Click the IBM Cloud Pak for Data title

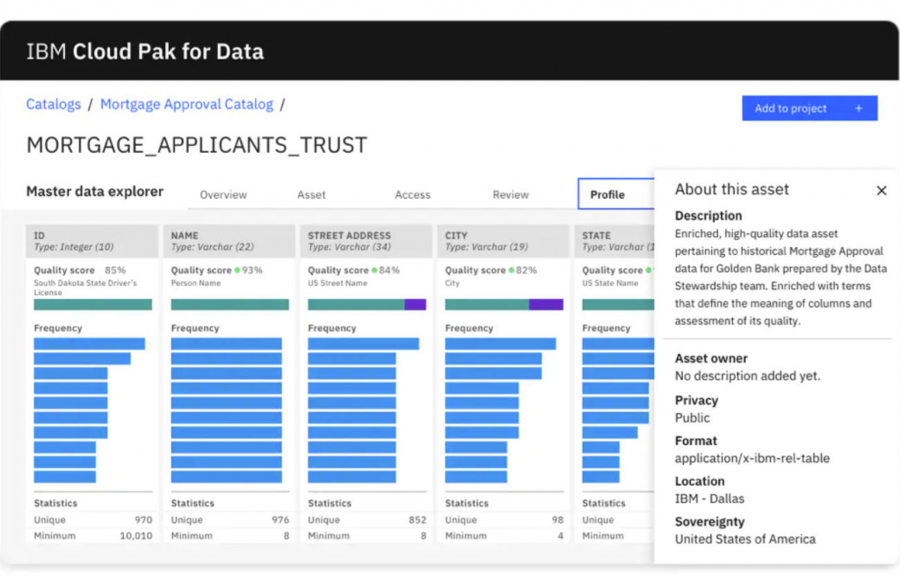point(145,52)
